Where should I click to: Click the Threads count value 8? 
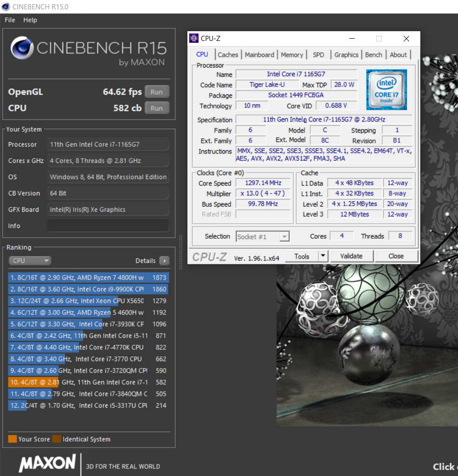[400, 236]
